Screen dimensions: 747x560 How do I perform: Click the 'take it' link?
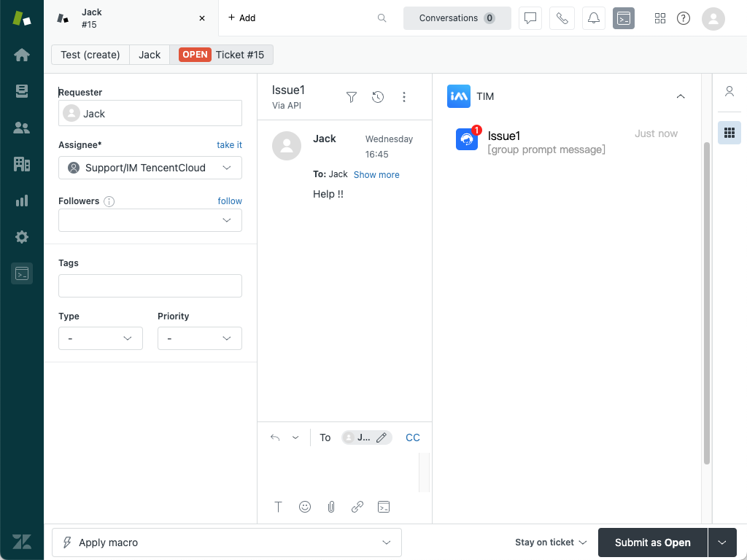click(229, 145)
